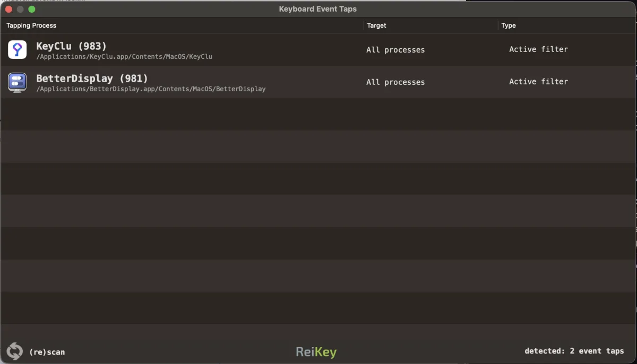Click All processes in the KeyClu row

[395, 50]
